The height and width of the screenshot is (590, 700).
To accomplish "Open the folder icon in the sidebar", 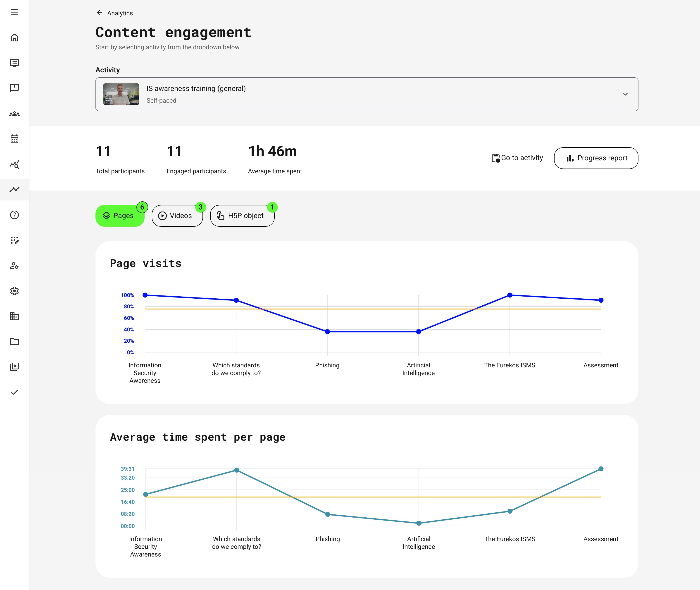I will [x=14, y=342].
